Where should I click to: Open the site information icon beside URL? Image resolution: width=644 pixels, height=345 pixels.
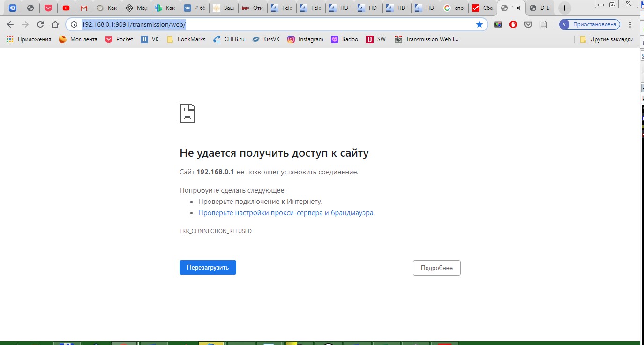point(74,24)
